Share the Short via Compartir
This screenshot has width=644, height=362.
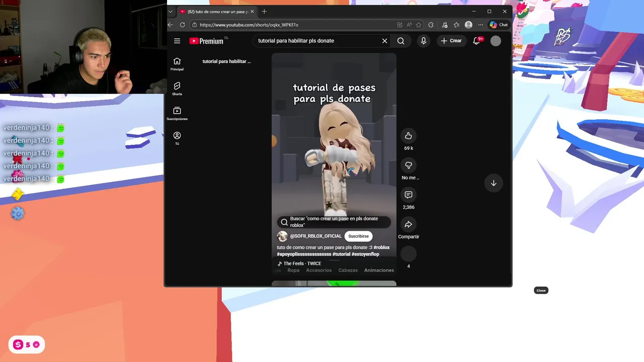coord(409,224)
